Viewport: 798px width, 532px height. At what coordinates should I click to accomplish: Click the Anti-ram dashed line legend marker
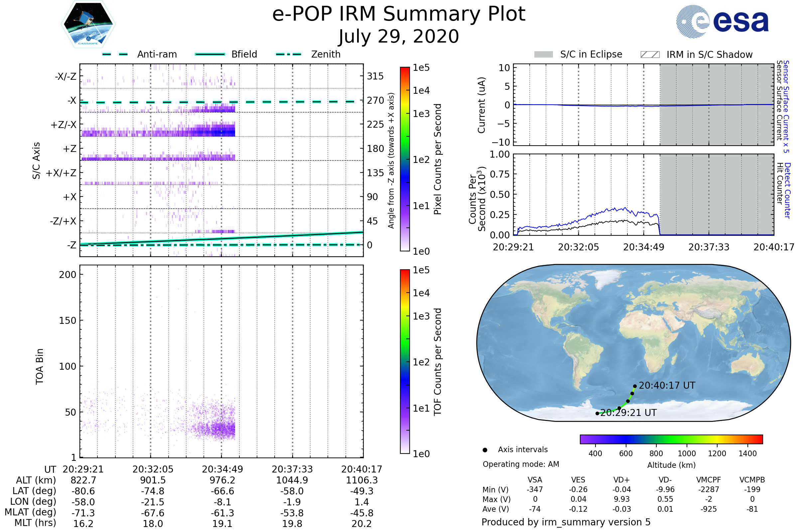(115, 54)
